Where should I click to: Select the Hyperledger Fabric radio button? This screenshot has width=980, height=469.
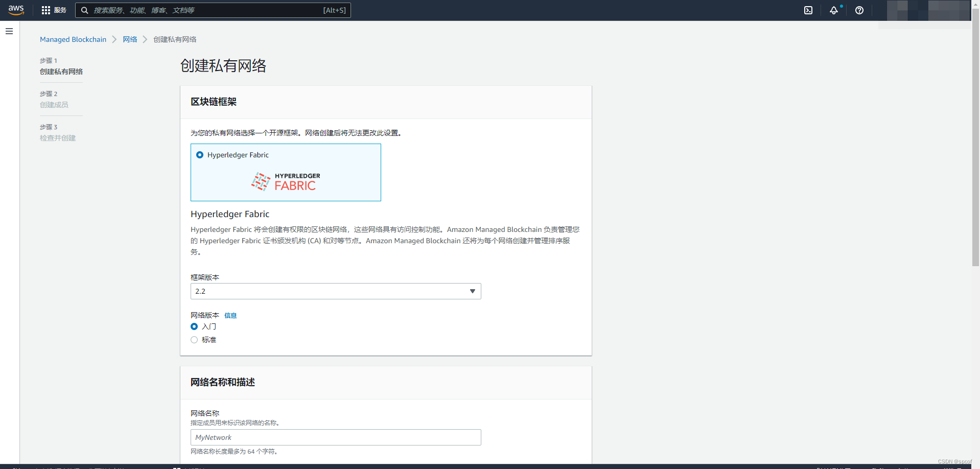200,155
